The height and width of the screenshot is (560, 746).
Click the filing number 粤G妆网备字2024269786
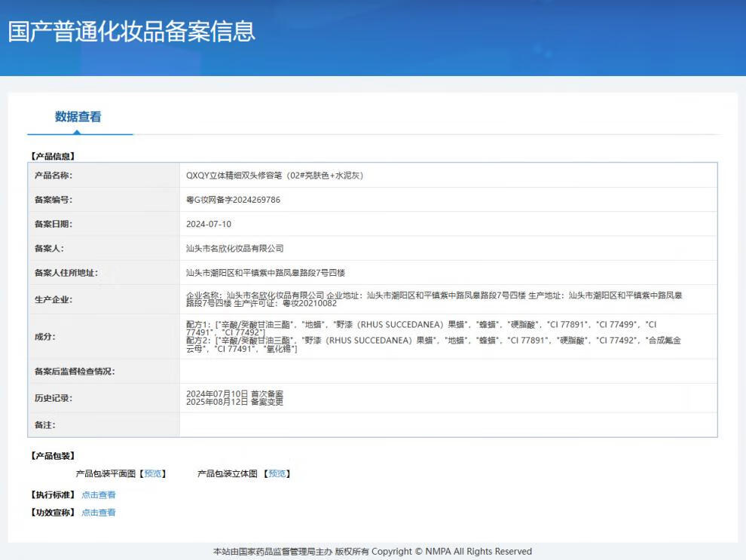coord(233,200)
